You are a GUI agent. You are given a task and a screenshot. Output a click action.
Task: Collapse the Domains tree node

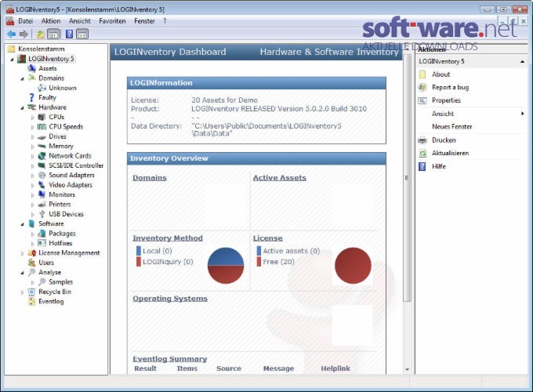coord(23,78)
